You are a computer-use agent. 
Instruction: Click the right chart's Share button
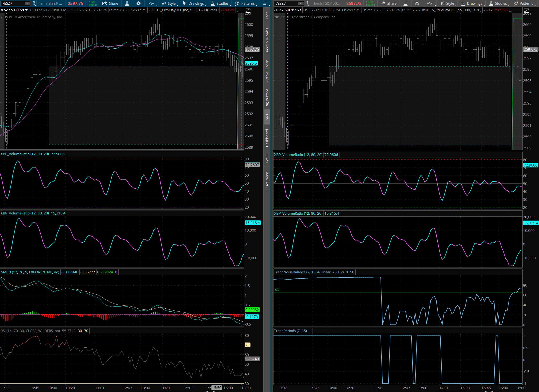389,3
